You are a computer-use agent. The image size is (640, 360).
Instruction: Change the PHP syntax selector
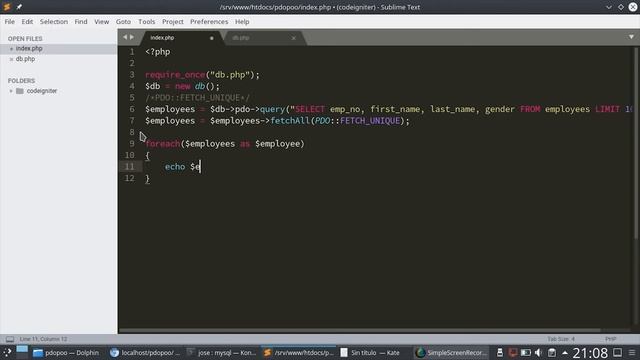(x=611, y=339)
